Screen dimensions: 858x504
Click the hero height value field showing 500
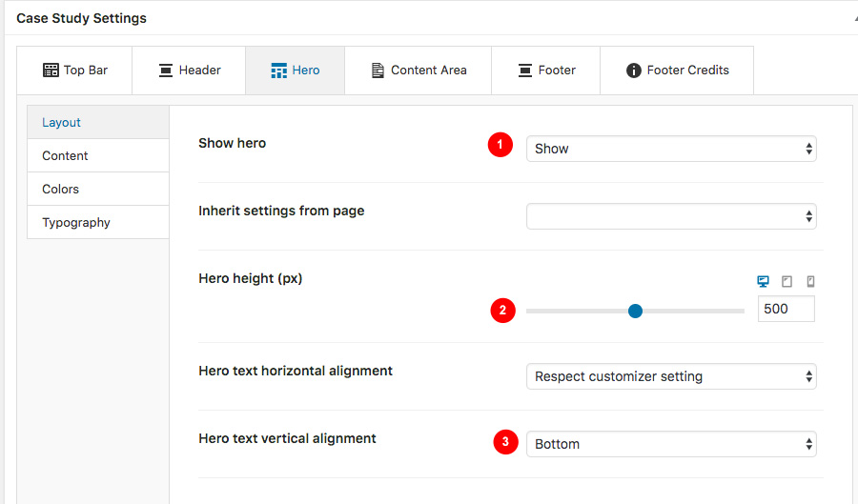(x=786, y=309)
